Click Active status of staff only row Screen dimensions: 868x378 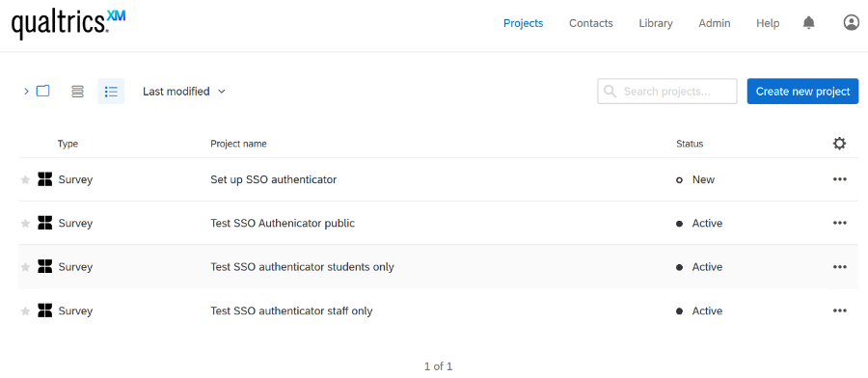click(x=700, y=311)
